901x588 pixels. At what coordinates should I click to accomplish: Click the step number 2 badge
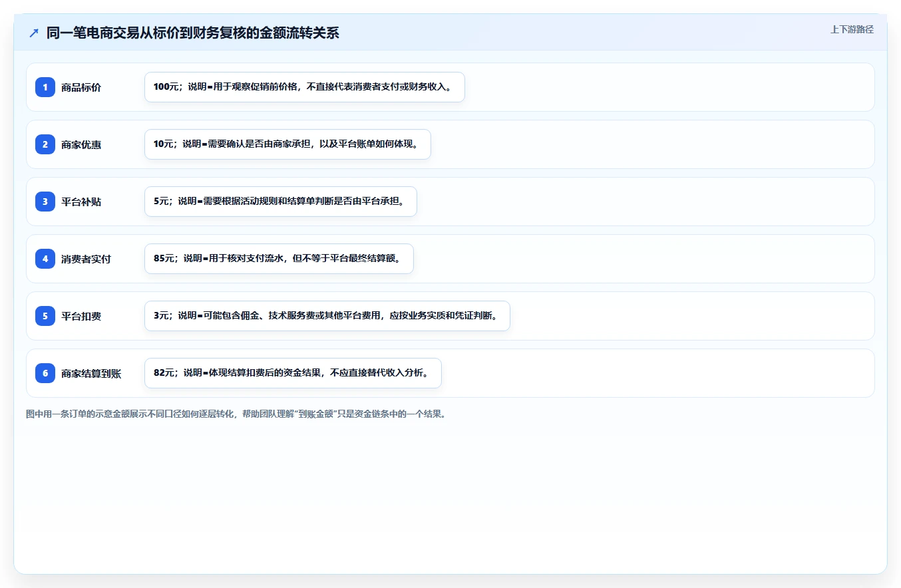(45, 144)
